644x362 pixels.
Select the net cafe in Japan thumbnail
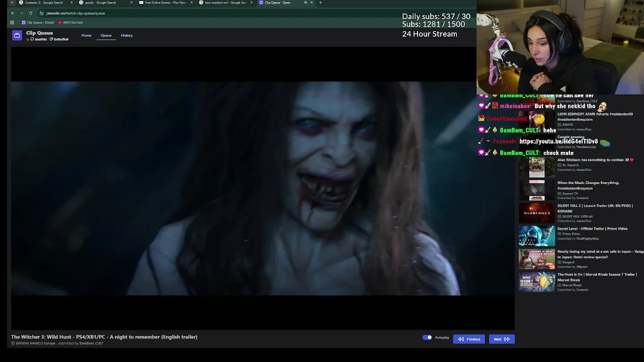536,259
